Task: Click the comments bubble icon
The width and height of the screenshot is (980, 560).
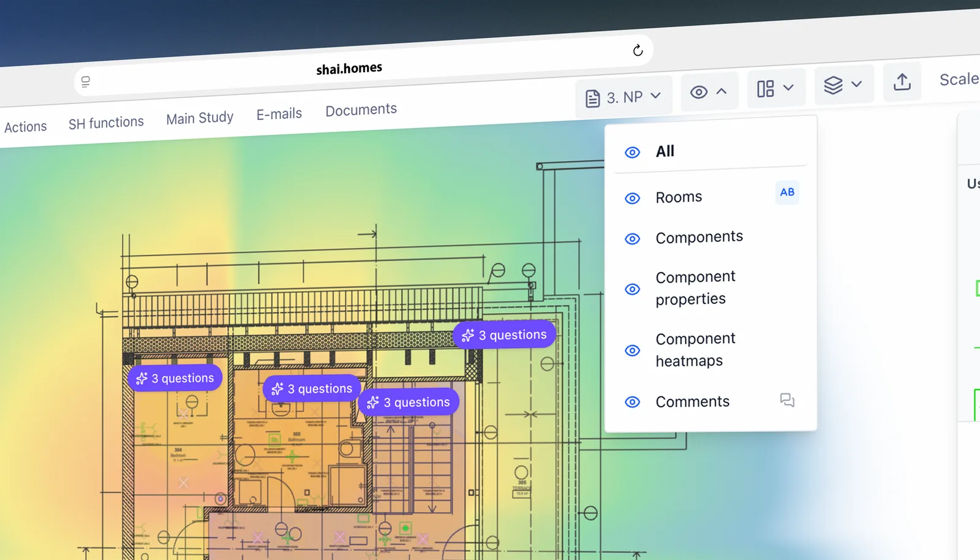Action: pos(787,400)
